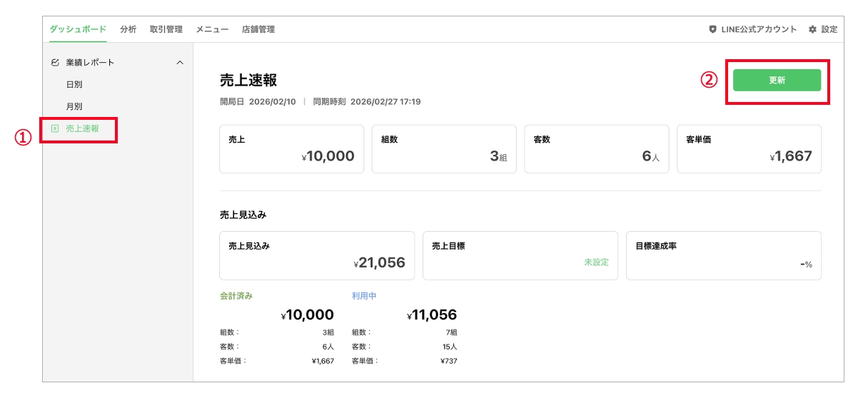
Task: Click the 客数 summary card
Action: pos(596,149)
